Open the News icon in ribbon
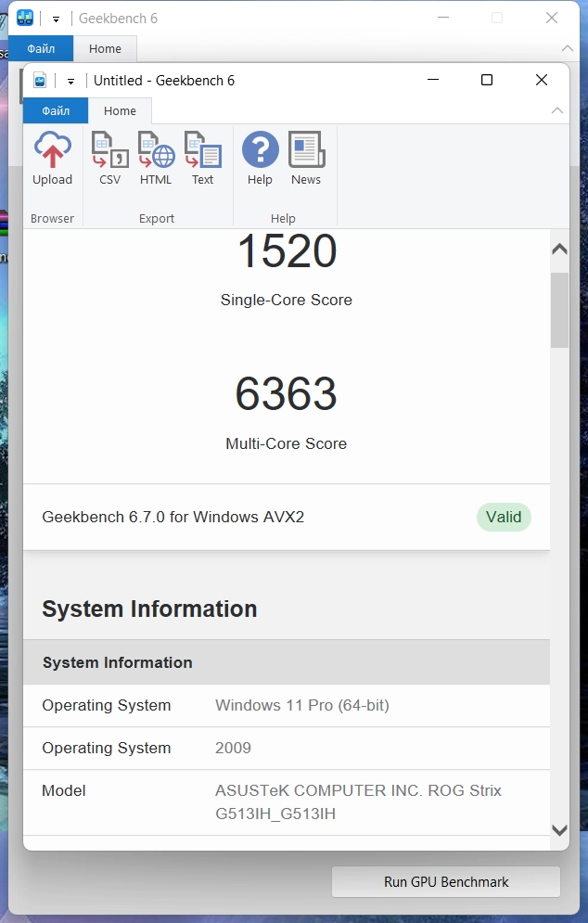The height and width of the screenshot is (923, 588). coord(306,159)
